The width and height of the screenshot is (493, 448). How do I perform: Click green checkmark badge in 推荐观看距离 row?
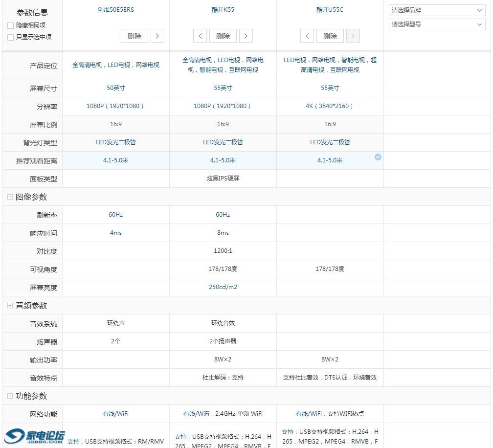[378, 157]
